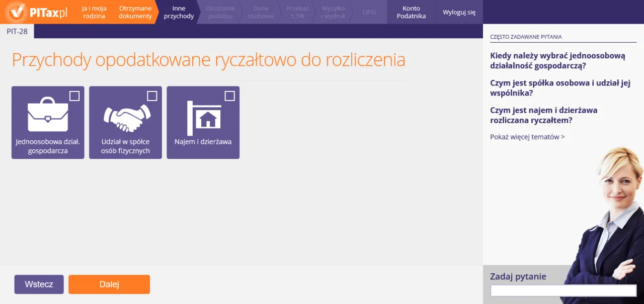Open FAQ about jednoosobowa działalność gospodarcza
Image resolution: width=644 pixels, height=304 pixels.
[557, 60]
